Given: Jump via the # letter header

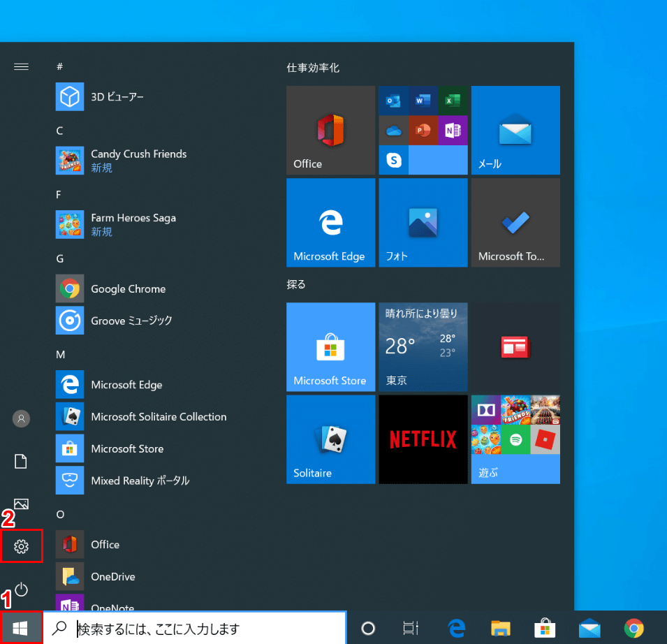Looking at the screenshot, I should tap(59, 66).
